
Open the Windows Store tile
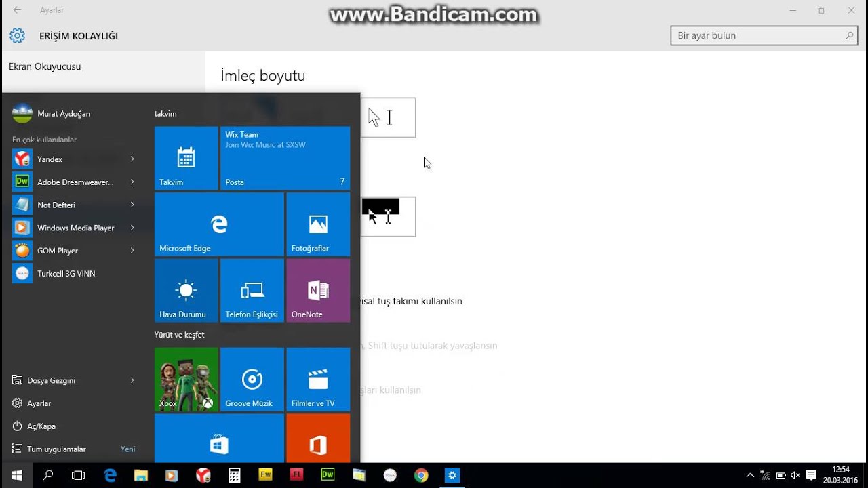[219, 439]
